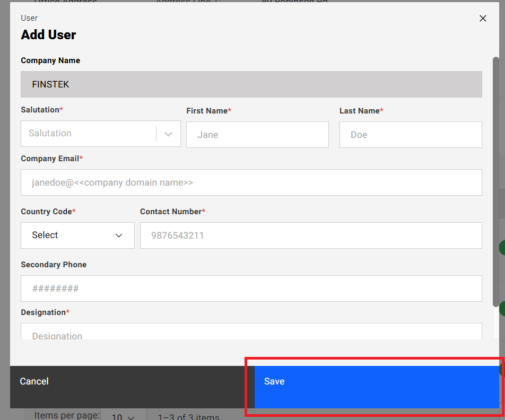Click the Contact Number field
Screen dimensions: 505x420
(x=310, y=235)
